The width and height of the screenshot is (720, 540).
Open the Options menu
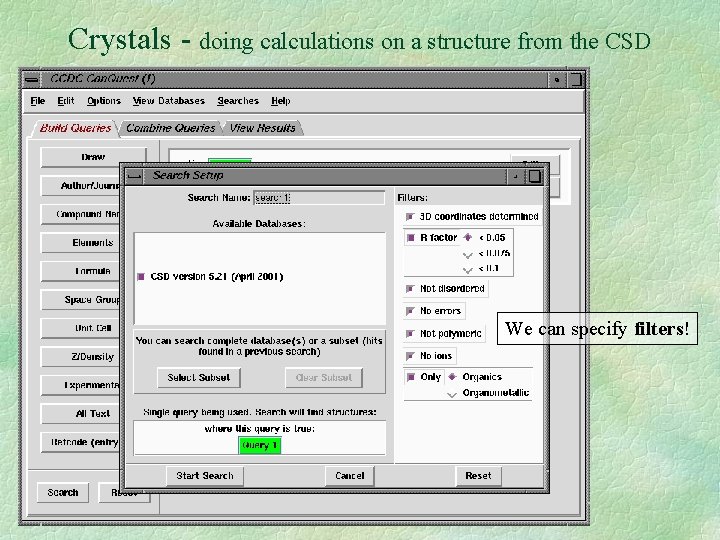click(x=104, y=101)
